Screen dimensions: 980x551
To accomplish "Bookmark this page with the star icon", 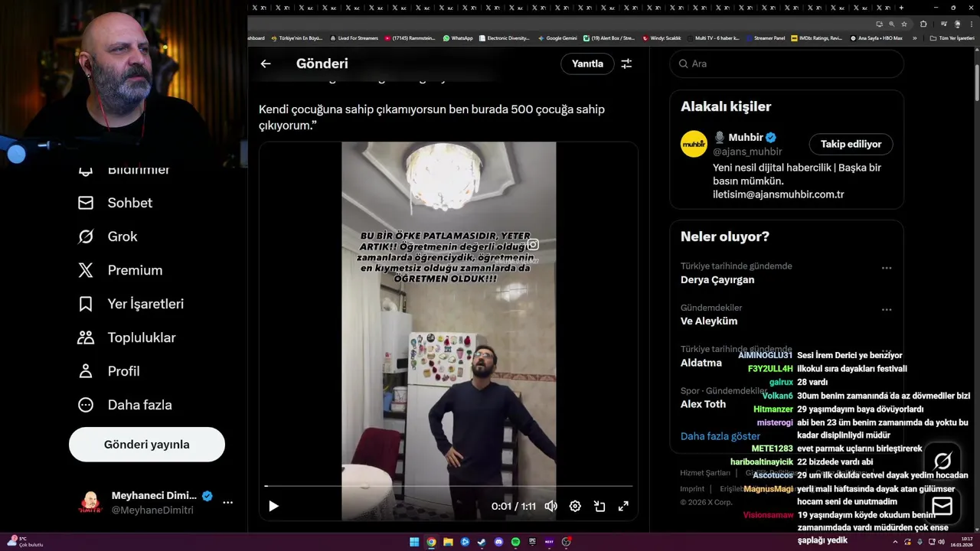I will (x=904, y=24).
